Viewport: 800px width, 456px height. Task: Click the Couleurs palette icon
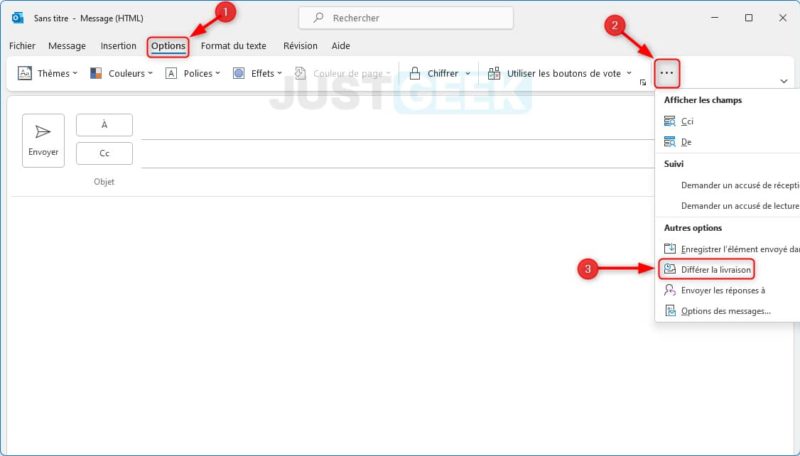coord(96,73)
